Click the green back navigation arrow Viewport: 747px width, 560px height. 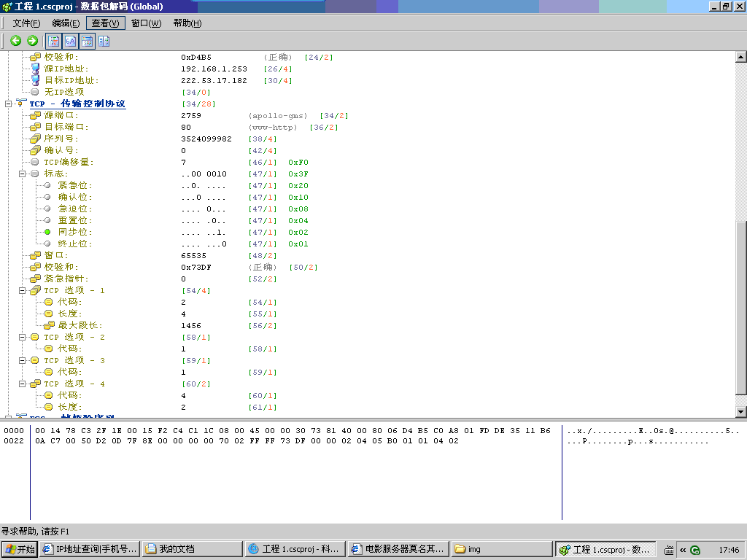click(16, 41)
